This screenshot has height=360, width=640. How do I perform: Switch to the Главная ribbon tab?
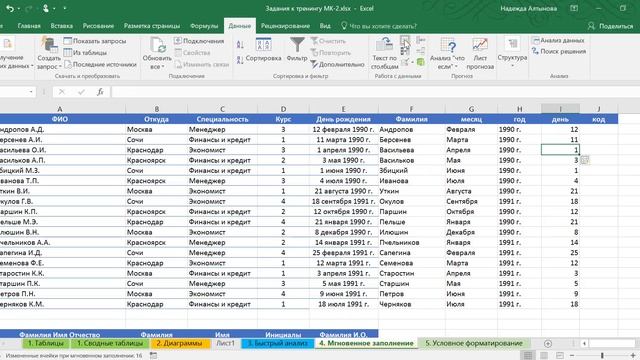click(29, 26)
